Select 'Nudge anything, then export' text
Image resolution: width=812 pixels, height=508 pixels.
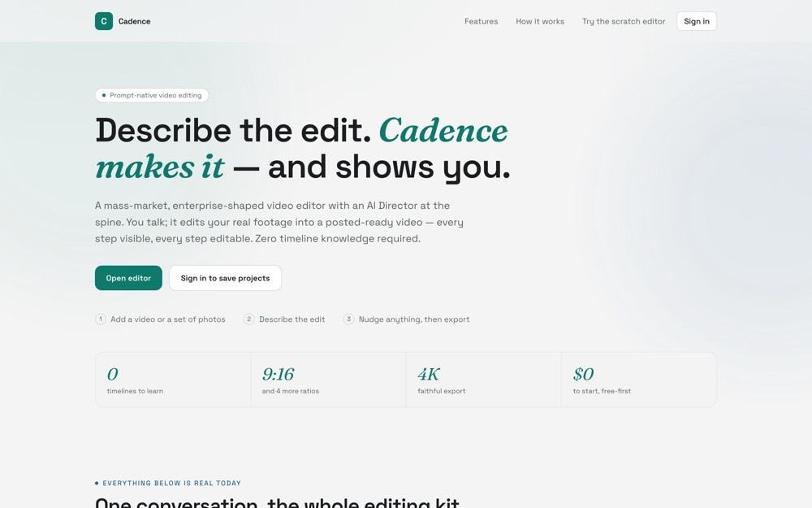(x=414, y=319)
